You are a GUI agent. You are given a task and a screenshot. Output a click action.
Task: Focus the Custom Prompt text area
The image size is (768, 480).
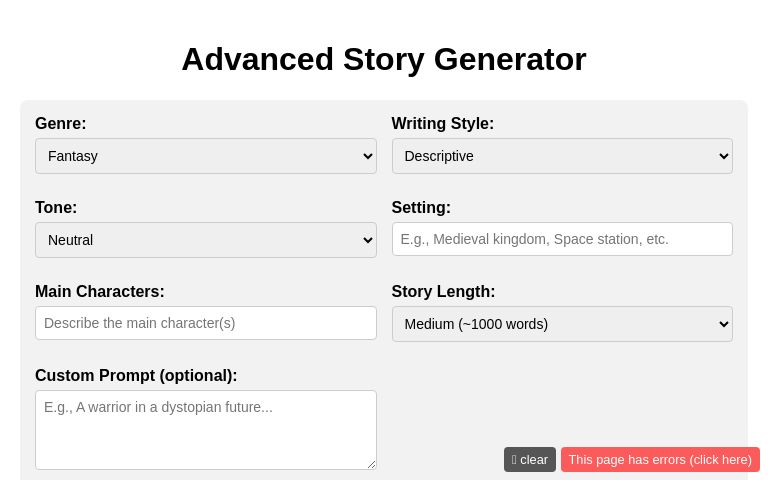pos(205,429)
